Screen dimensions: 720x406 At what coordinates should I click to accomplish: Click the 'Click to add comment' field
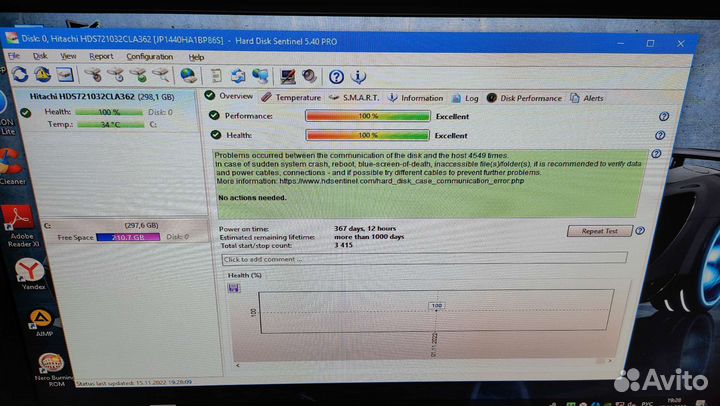(x=424, y=259)
